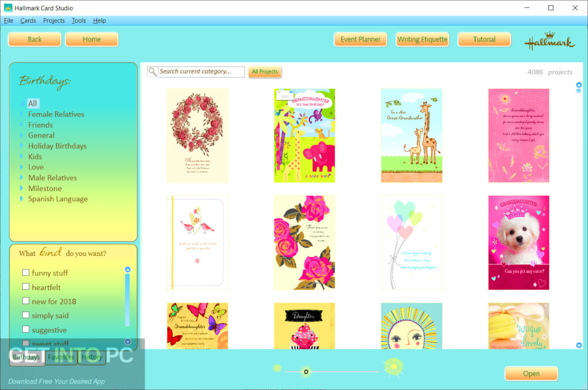Expand the Milestone category arrow

point(21,188)
